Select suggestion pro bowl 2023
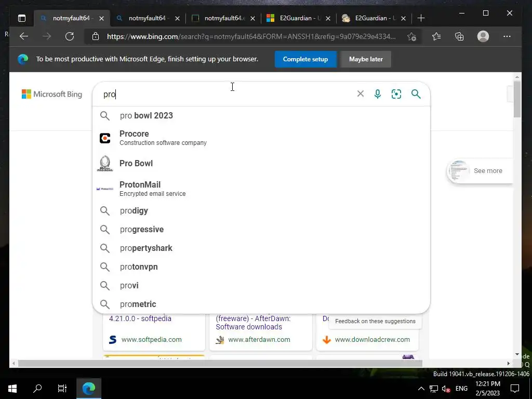The width and height of the screenshot is (532, 399). coord(261,115)
